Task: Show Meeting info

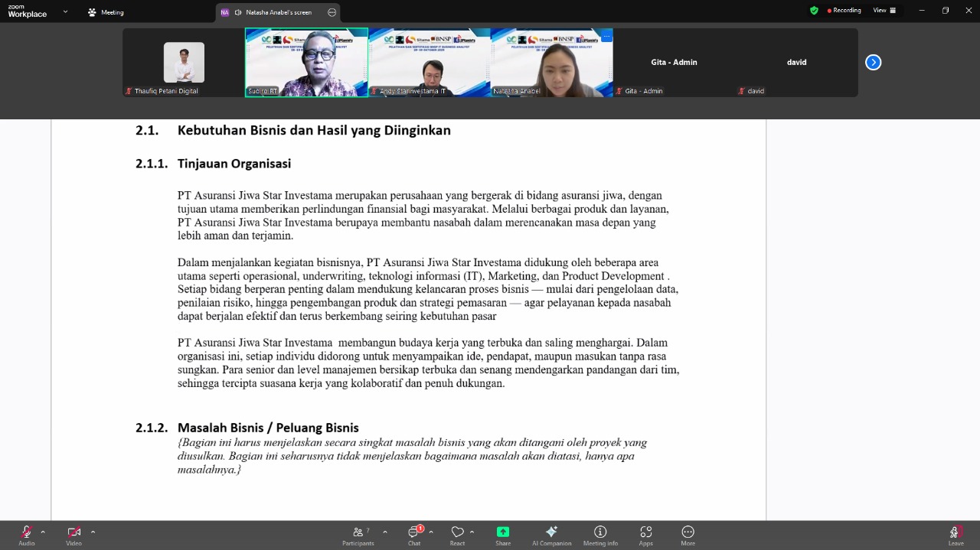Action: [x=600, y=533]
